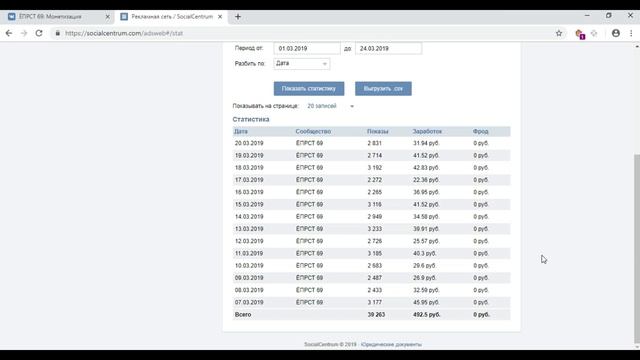Select the date cell 19.03.2019
The width and height of the screenshot is (640, 360).
coord(249,156)
